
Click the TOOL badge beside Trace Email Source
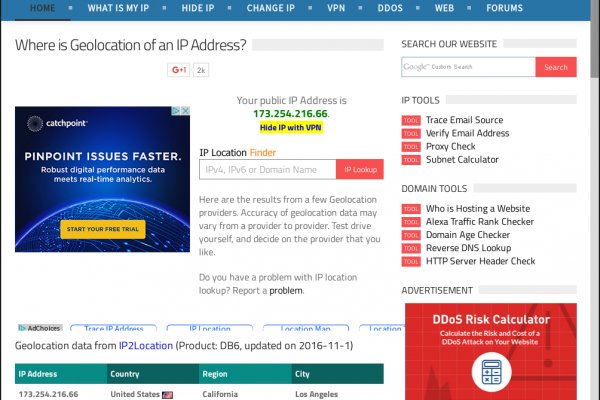click(410, 120)
